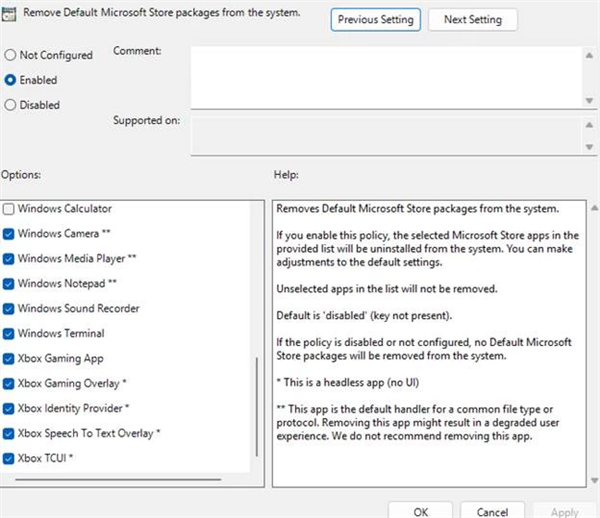Check the Windows Calculator checkbox
The image size is (600, 518).
9,209
